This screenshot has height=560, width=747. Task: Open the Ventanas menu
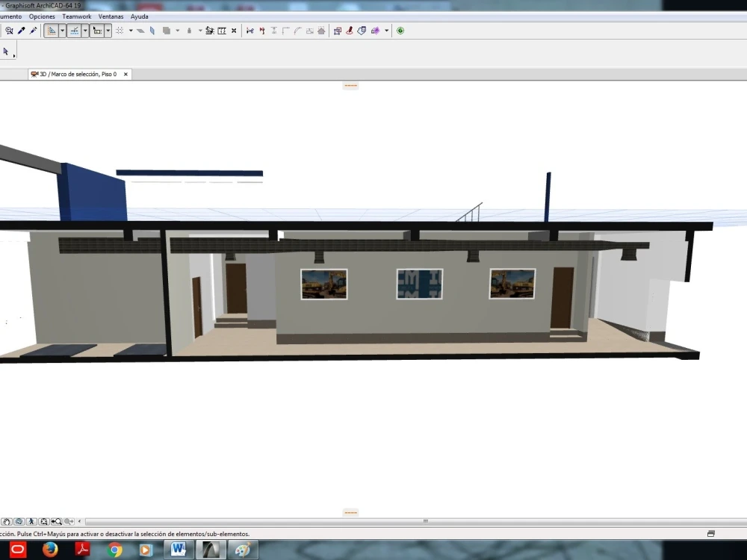[111, 16]
